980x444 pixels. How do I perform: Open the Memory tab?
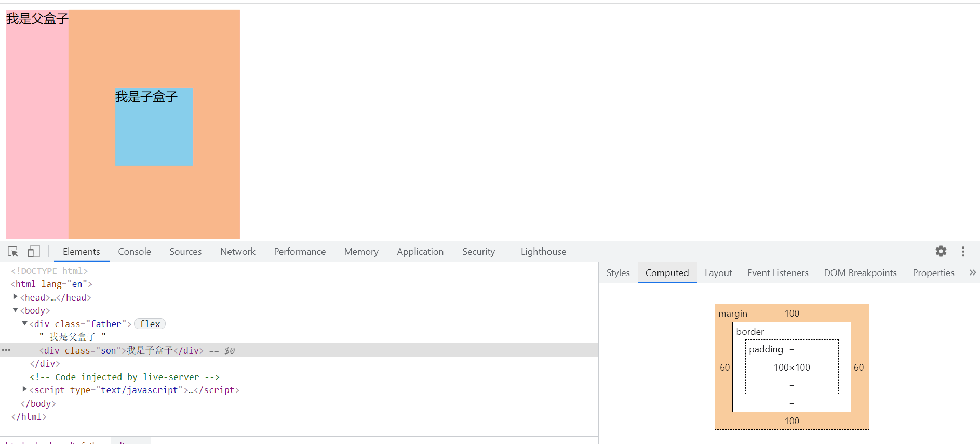point(361,252)
